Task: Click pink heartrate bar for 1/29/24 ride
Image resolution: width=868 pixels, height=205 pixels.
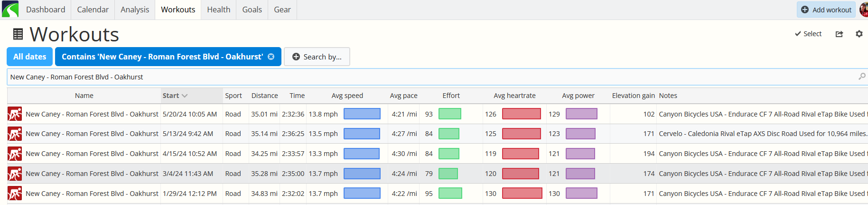Action: [522, 194]
